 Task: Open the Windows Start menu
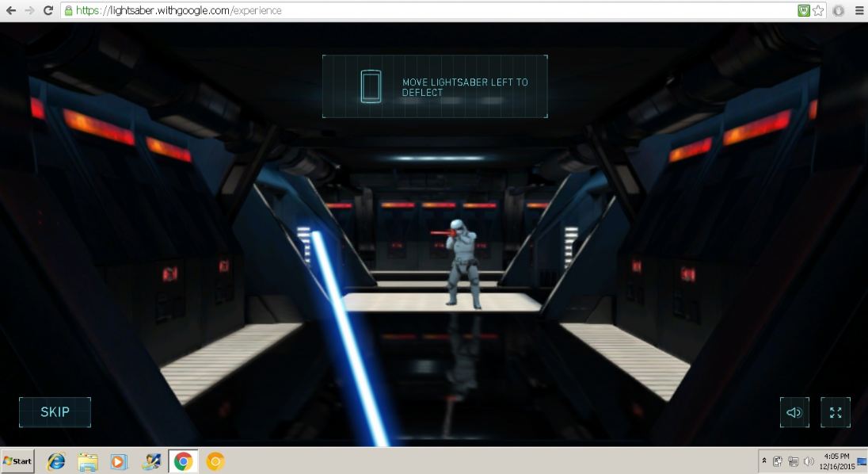click(17, 461)
